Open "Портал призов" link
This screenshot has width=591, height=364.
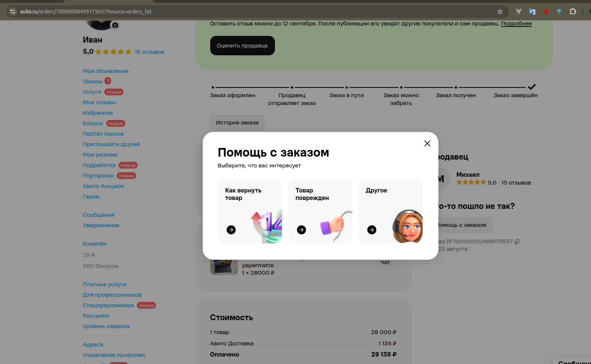[103, 134]
